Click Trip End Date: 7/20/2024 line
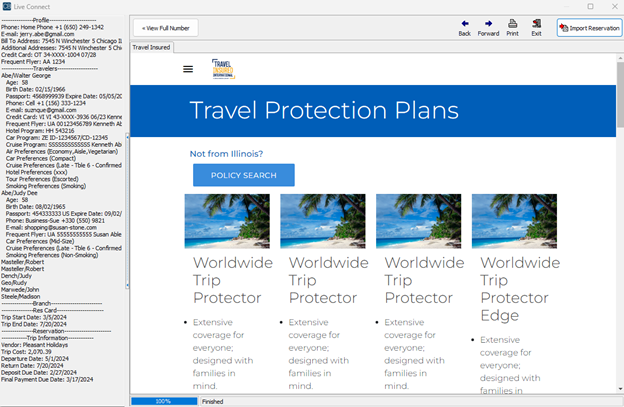The height and width of the screenshot is (407, 624). click(x=34, y=324)
